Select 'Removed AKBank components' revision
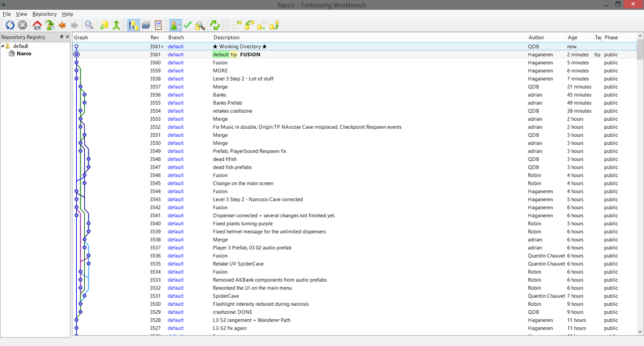The image size is (644, 346). (x=354, y=280)
